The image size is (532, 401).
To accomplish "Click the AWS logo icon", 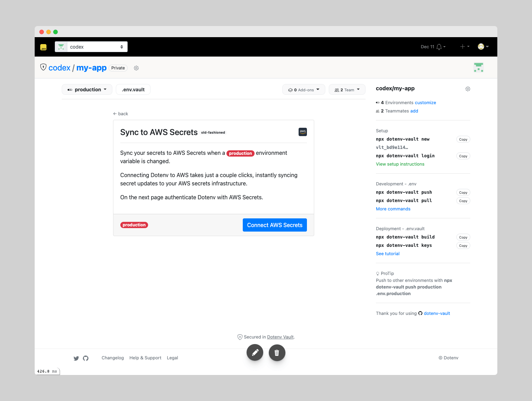I will 303,132.
